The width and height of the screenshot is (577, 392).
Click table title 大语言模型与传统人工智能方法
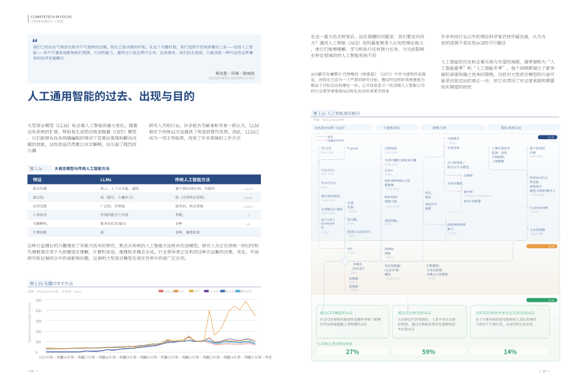[82, 169]
